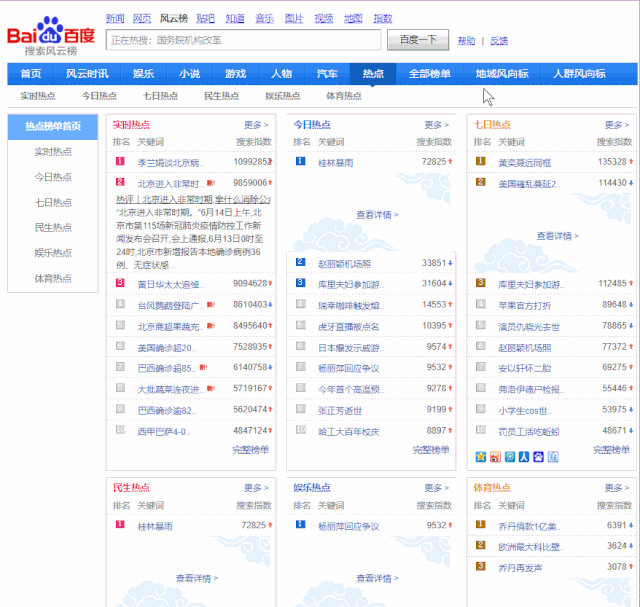Image resolution: width=640 pixels, height=607 pixels.
Task: Open the 帮助 link
Action: tap(466, 41)
